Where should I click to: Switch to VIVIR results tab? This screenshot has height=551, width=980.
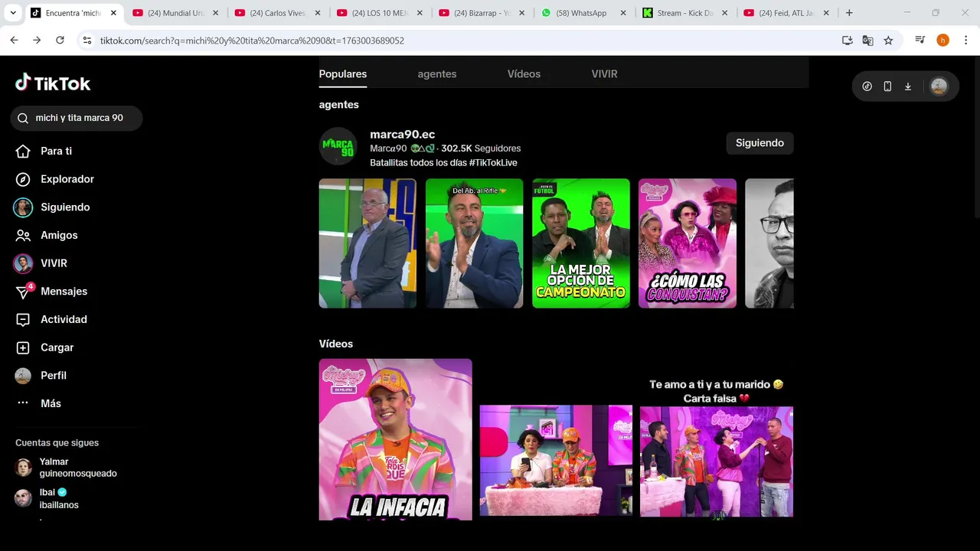coord(604,74)
